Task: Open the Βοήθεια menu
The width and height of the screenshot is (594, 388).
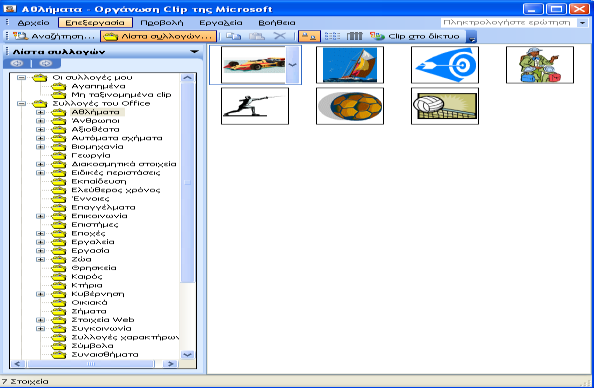Action: [277, 23]
